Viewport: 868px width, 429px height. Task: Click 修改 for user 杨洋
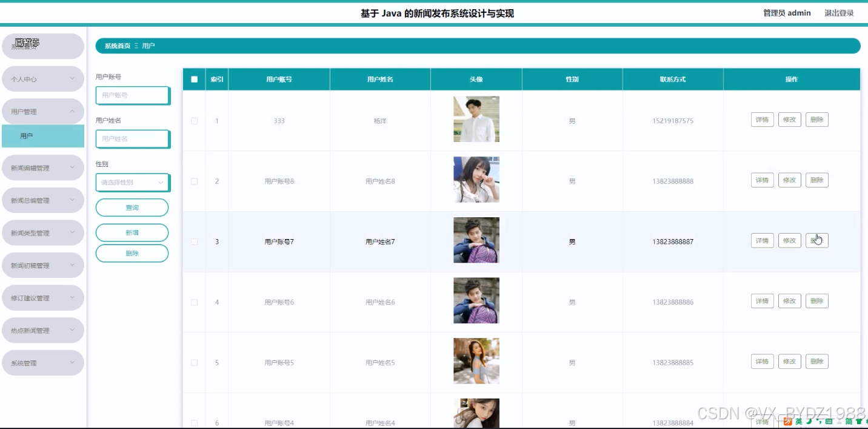coord(789,120)
